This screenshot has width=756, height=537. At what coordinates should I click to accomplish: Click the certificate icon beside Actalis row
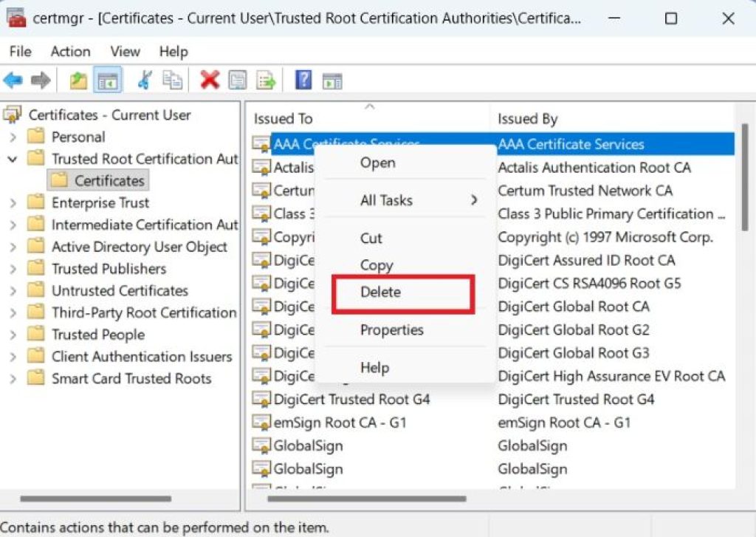click(261, 168)
